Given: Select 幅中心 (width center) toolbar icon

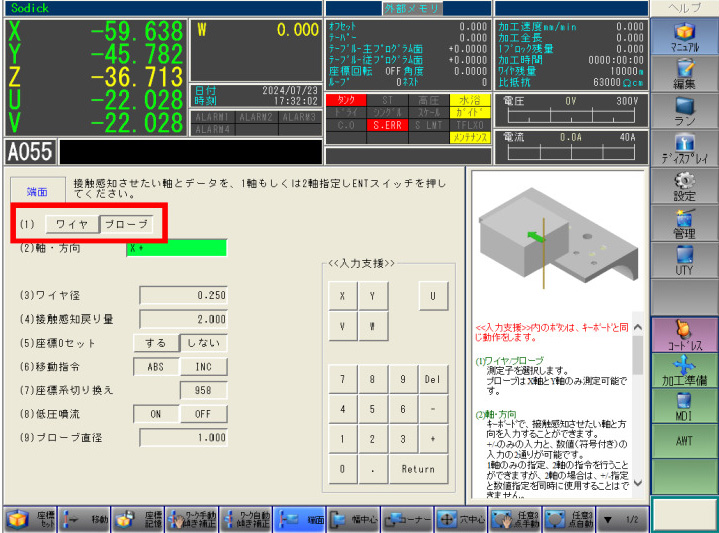Looking at the screenshot, I should coord(353,519).
